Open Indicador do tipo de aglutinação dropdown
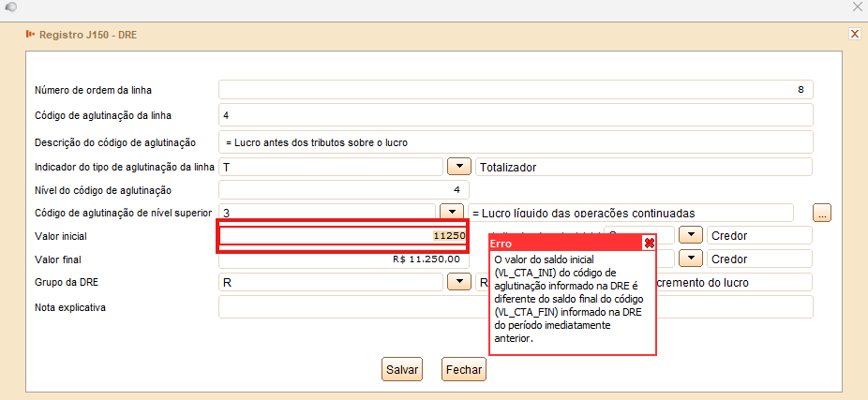This screenshot has width=868, height=400. tap(458, 167)
